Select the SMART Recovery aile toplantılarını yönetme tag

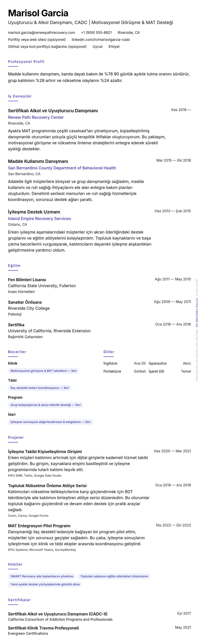point(42,576)
